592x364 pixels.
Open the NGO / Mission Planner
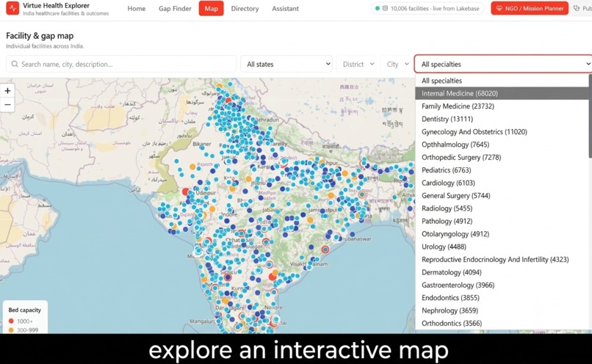coord(530,8)
